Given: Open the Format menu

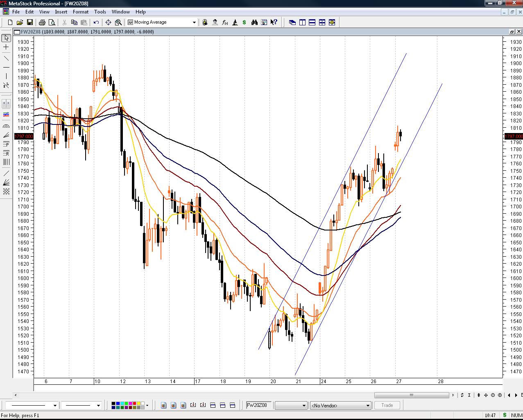Looking at the screenshot, I should click(81, 12).
